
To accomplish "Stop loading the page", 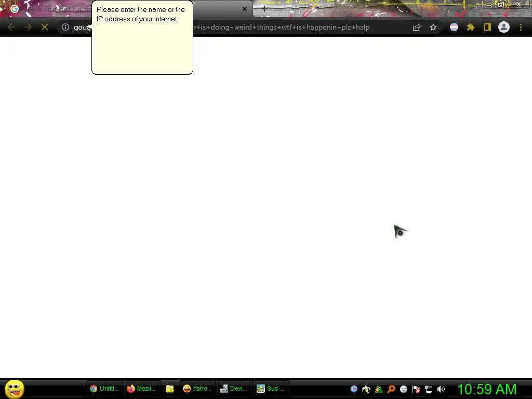I will point(45,27).
